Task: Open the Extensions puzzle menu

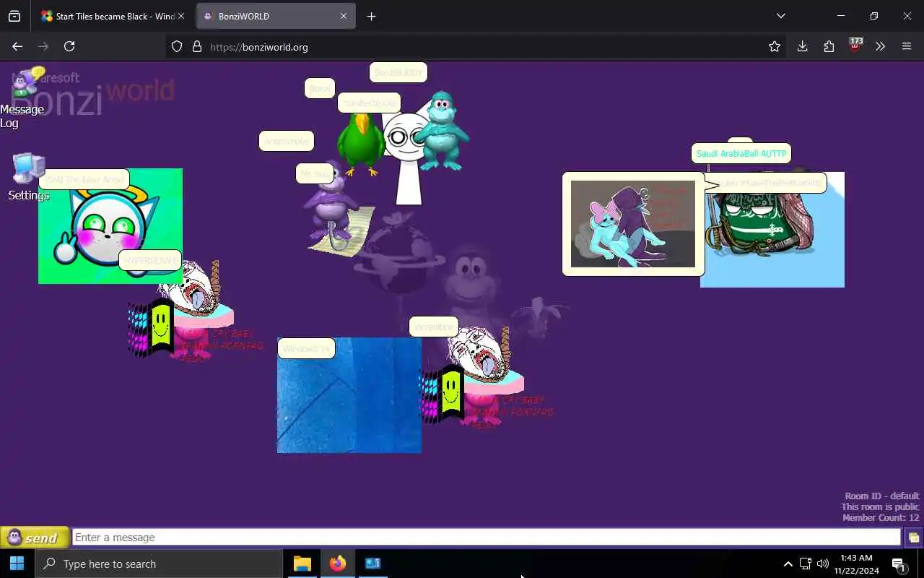Action: click(x=829, y=46)
